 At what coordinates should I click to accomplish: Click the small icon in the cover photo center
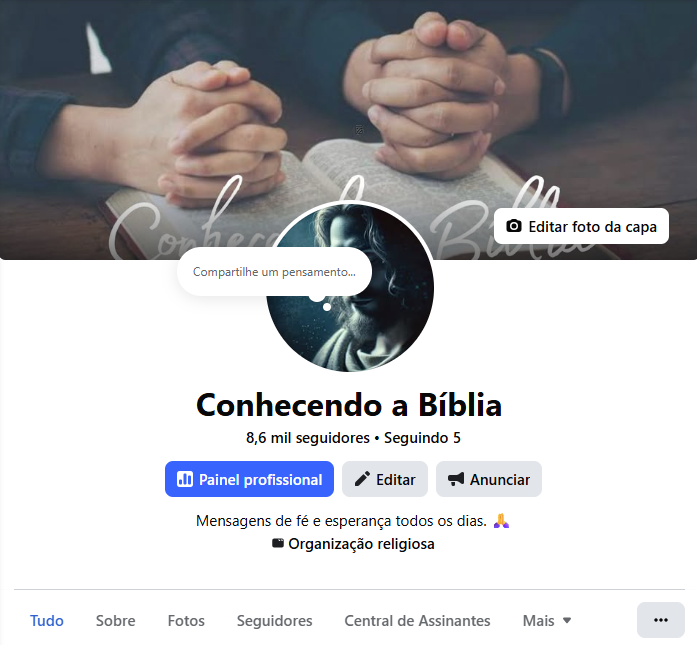tap(360, 130)
